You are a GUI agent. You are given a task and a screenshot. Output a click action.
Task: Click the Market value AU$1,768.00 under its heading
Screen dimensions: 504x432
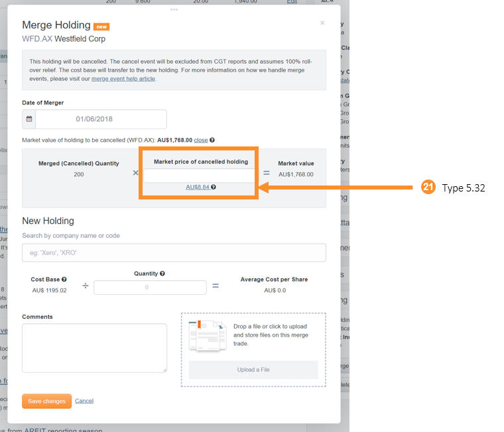296,174
